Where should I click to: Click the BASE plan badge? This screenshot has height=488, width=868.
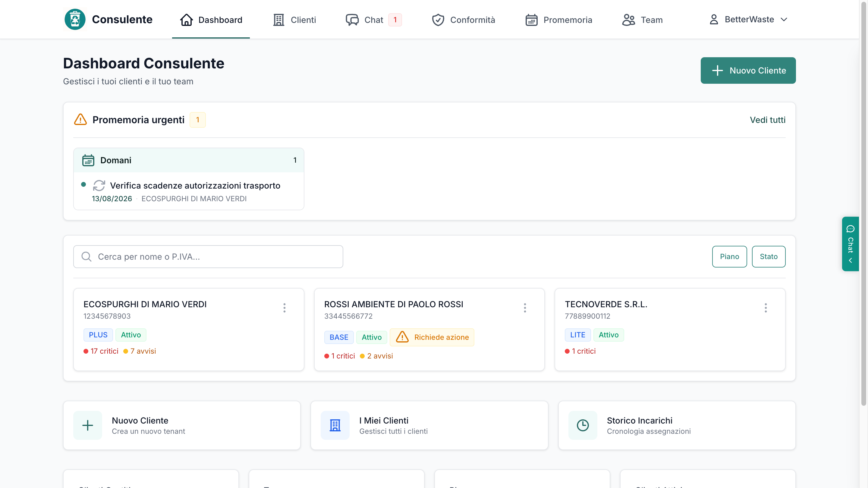pyautogui.click(x=339, y=337)
